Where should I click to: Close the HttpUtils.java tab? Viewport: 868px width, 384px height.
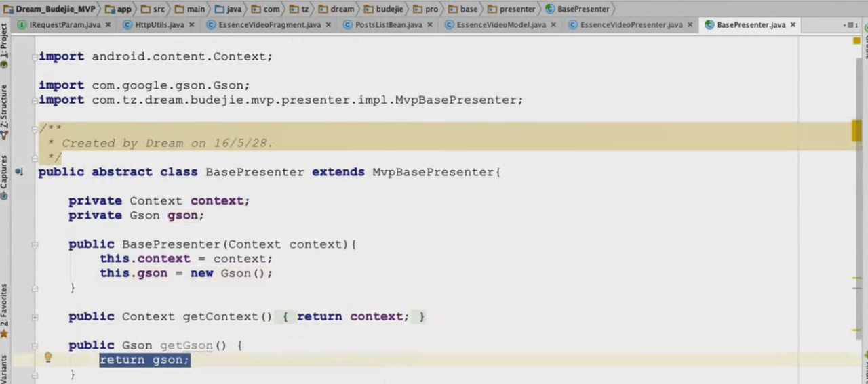191,25
